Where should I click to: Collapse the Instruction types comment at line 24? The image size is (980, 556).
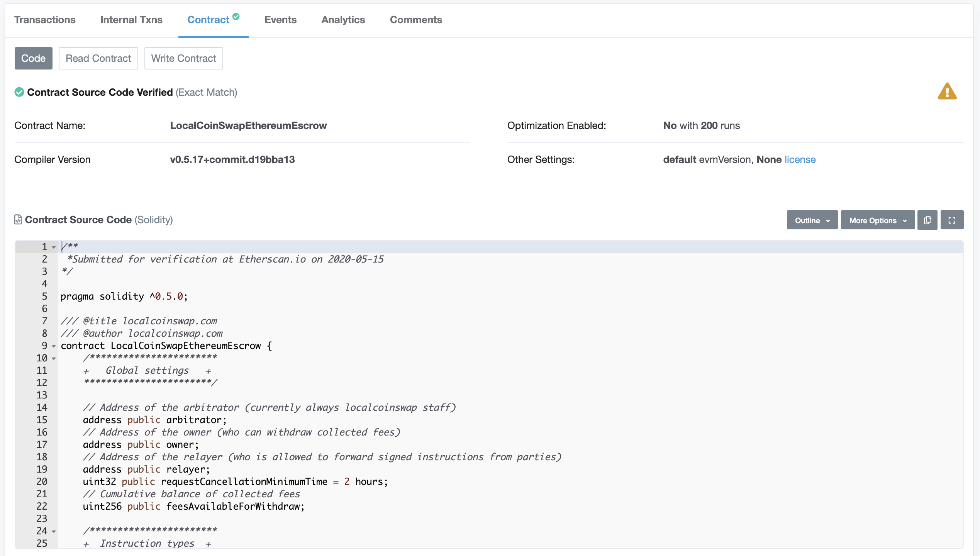54,531
